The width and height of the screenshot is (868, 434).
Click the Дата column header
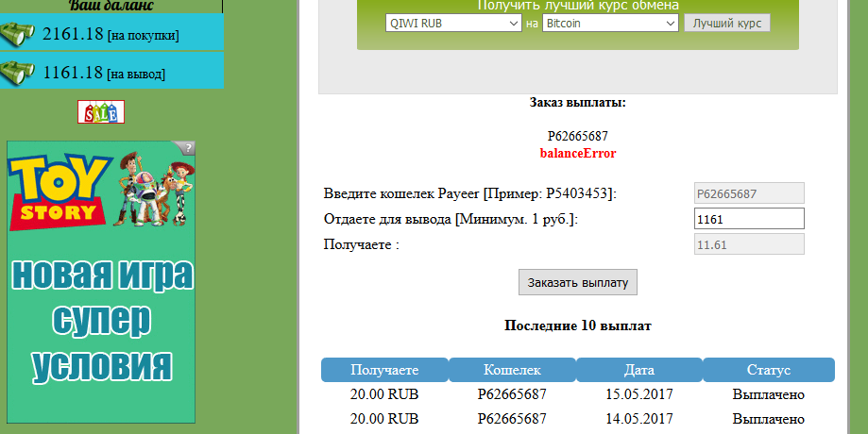pyautogui.click(x=638, y=370)
